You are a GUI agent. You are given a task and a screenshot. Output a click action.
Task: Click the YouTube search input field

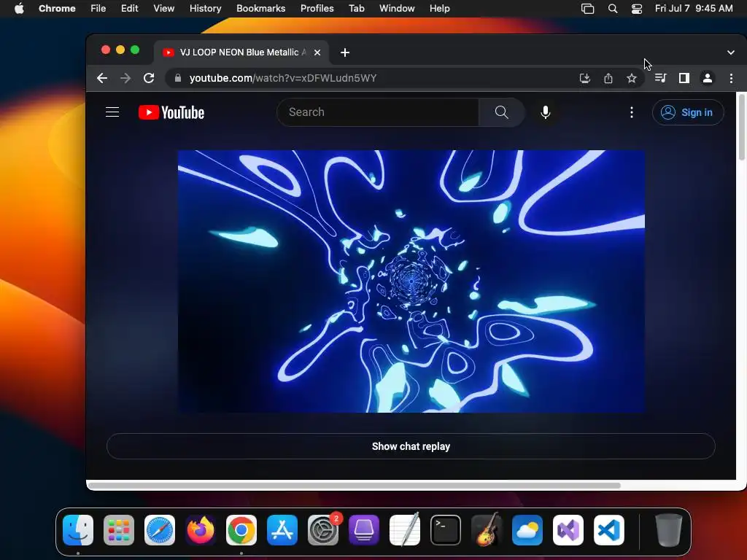(x=378, y=112)
